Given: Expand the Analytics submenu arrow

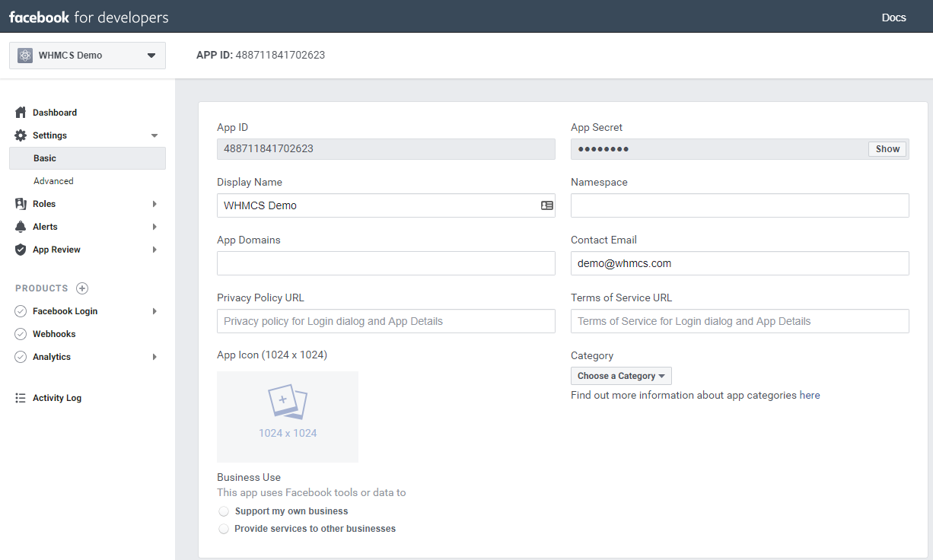Looking at the screenshot, I should pos(154,357).
